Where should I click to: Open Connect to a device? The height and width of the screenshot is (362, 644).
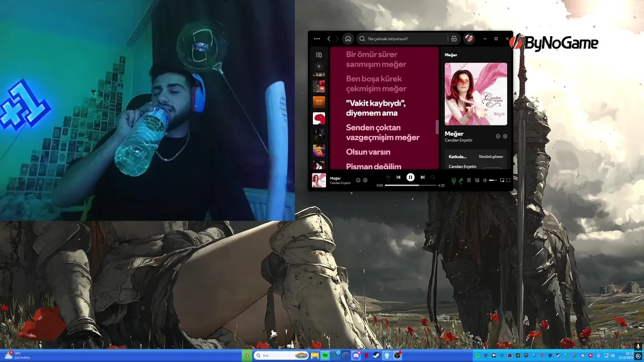click(x=477, y=180)
